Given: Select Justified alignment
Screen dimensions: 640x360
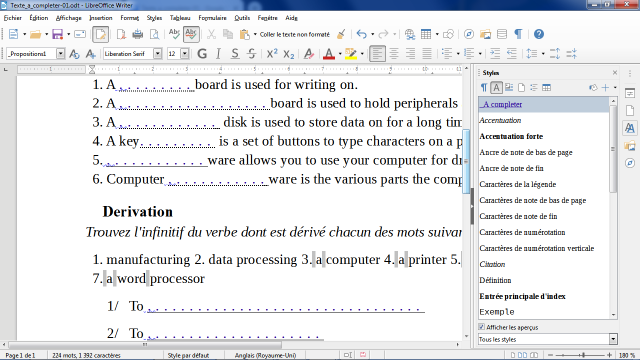Looking at the screenshot, I should (x=427, y=54).
